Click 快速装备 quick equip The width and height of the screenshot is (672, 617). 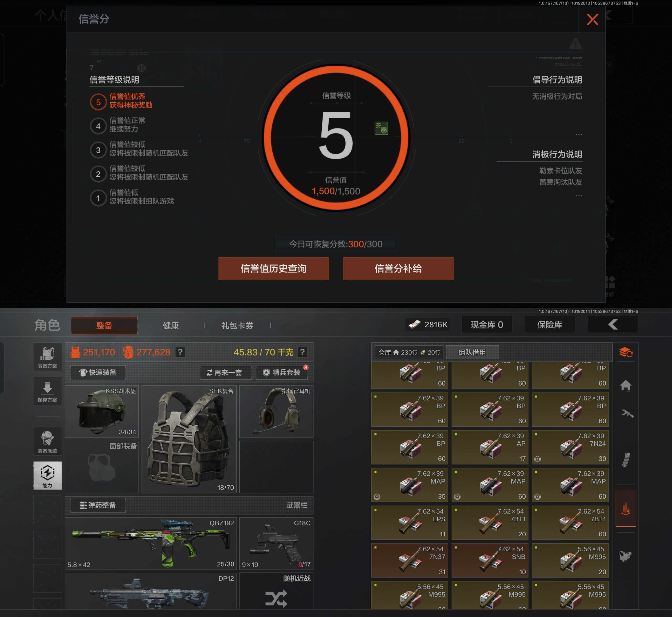click(x=98, y=372)
